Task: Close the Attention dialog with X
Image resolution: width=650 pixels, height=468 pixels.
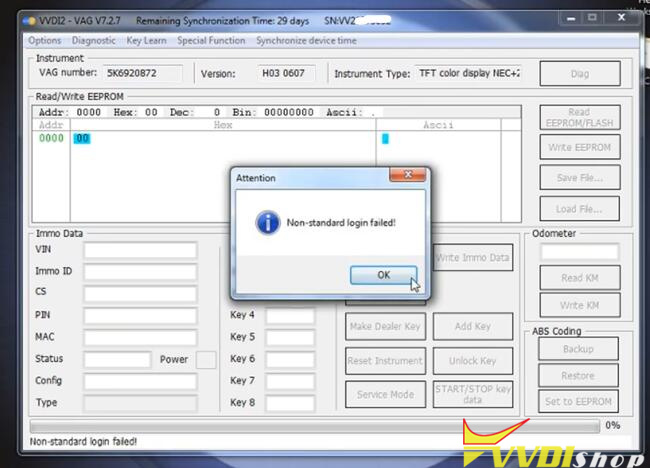Action: pyautogui.click(x=411, y=177)
